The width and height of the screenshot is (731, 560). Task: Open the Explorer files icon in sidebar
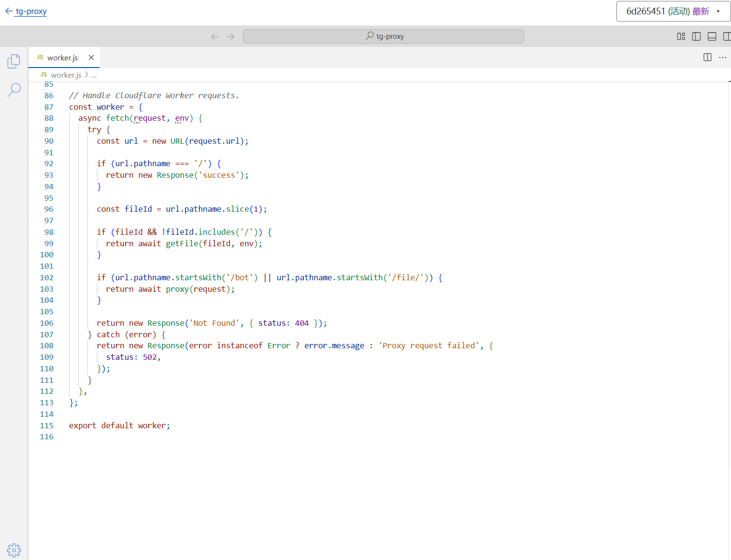14,61
